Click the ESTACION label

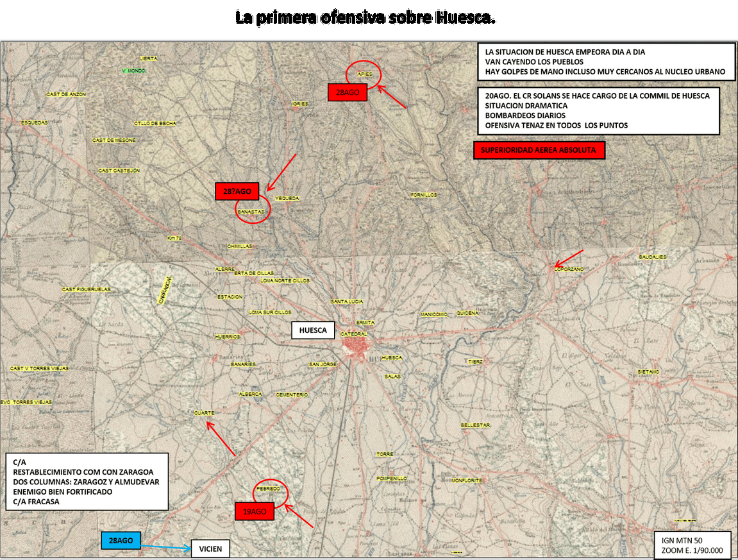230,297
